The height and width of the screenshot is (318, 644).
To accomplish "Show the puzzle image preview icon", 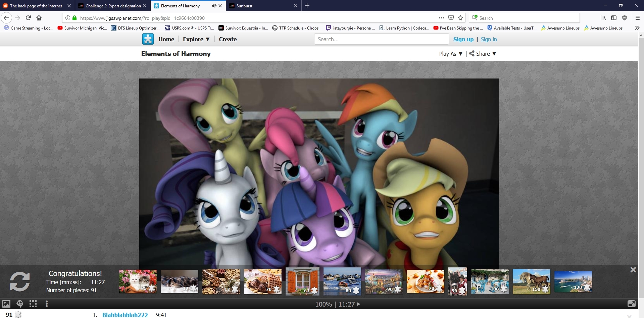I will coord(6,304).
